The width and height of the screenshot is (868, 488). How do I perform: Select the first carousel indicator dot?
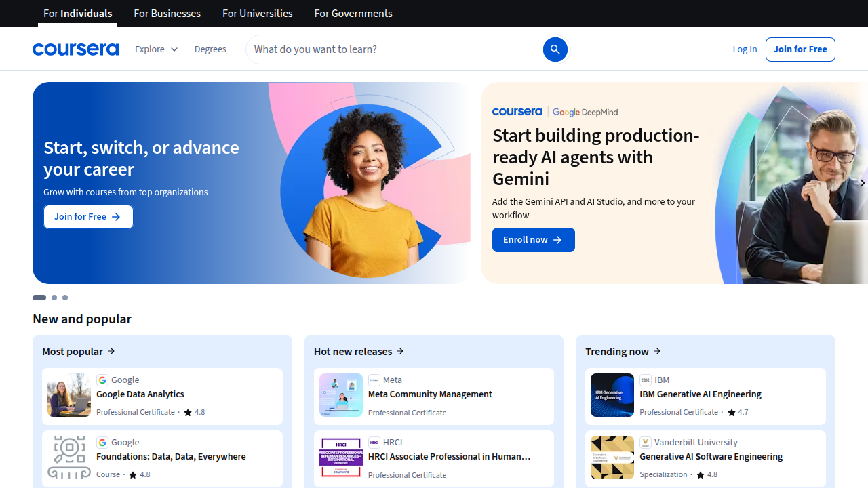click(39, 298)
